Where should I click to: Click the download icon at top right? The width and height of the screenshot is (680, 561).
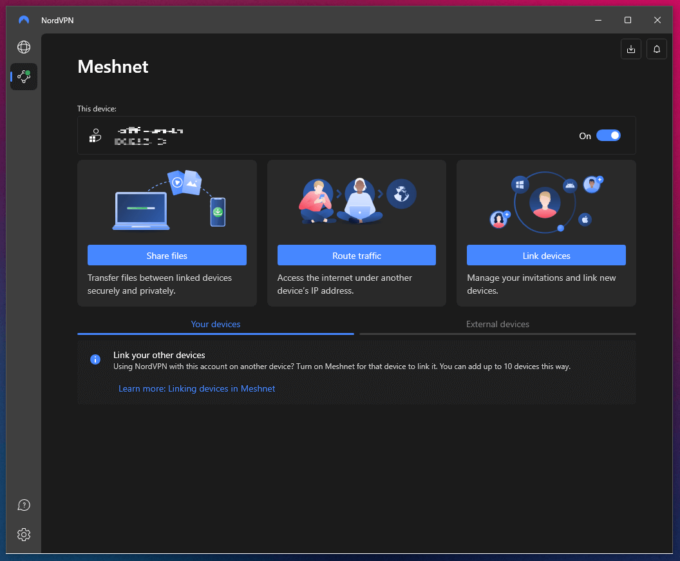631,48
